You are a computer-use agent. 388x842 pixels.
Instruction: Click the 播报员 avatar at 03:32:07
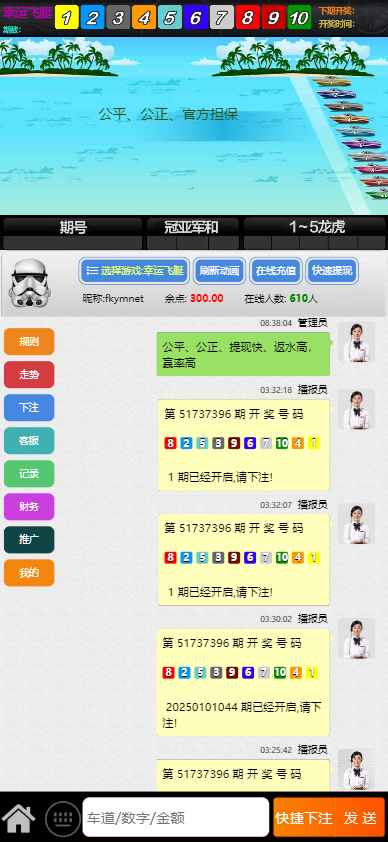click(356, 524)
